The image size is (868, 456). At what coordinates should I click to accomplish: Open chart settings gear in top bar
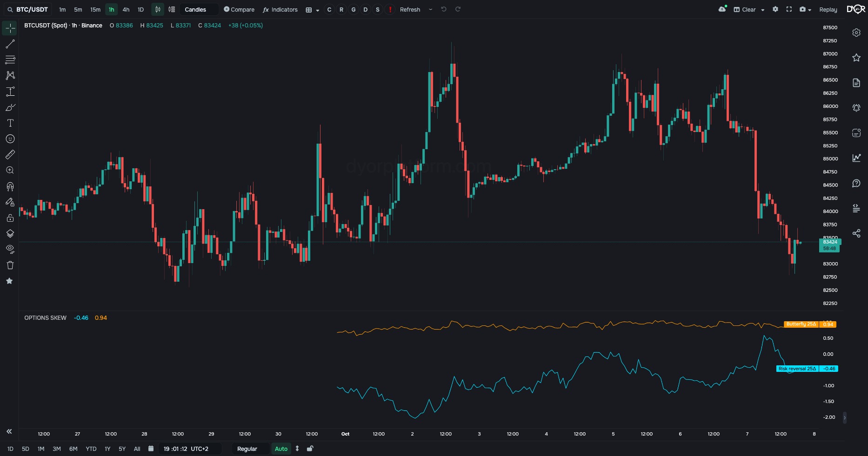[x=775, y=9]
